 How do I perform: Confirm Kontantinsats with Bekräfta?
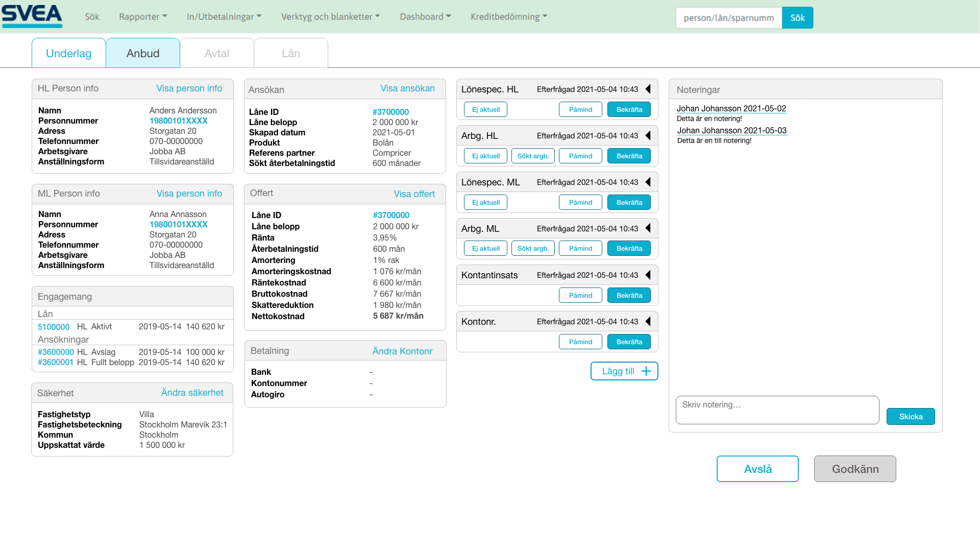click(x=628, y=295)
